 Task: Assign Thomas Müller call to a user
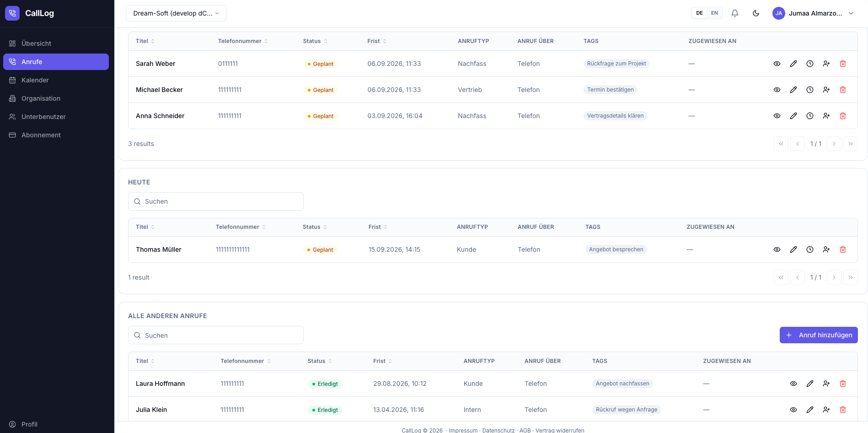click(826, 249)
